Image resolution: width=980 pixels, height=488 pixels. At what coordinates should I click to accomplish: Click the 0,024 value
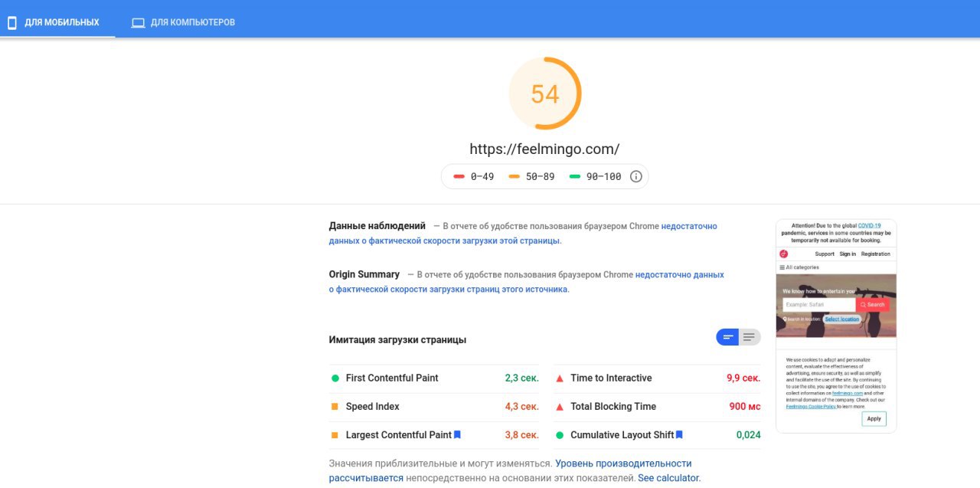click(x=749, y=434)
